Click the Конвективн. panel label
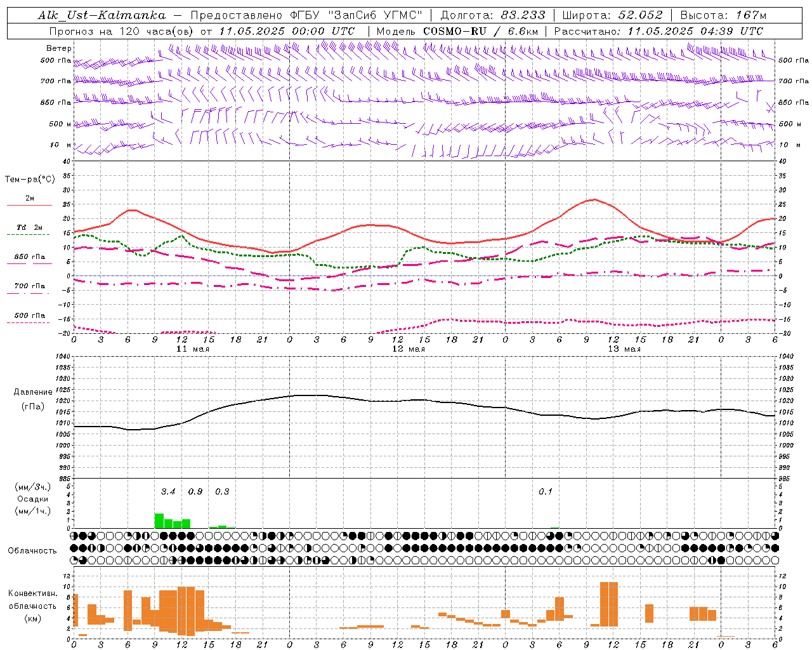This screenshot has height=650, width=812. pyautogui.click(x=32, y=594)
